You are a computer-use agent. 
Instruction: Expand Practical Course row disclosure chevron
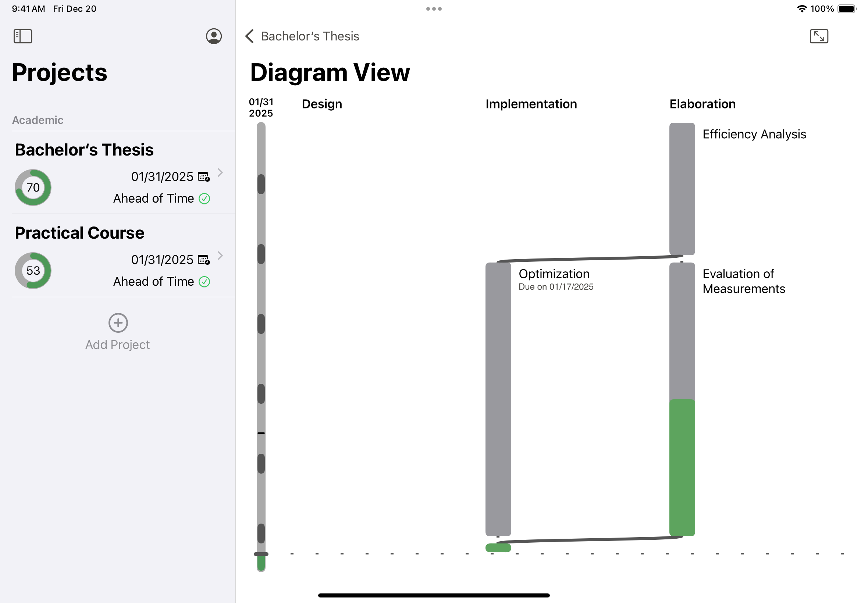click(220, 256)
